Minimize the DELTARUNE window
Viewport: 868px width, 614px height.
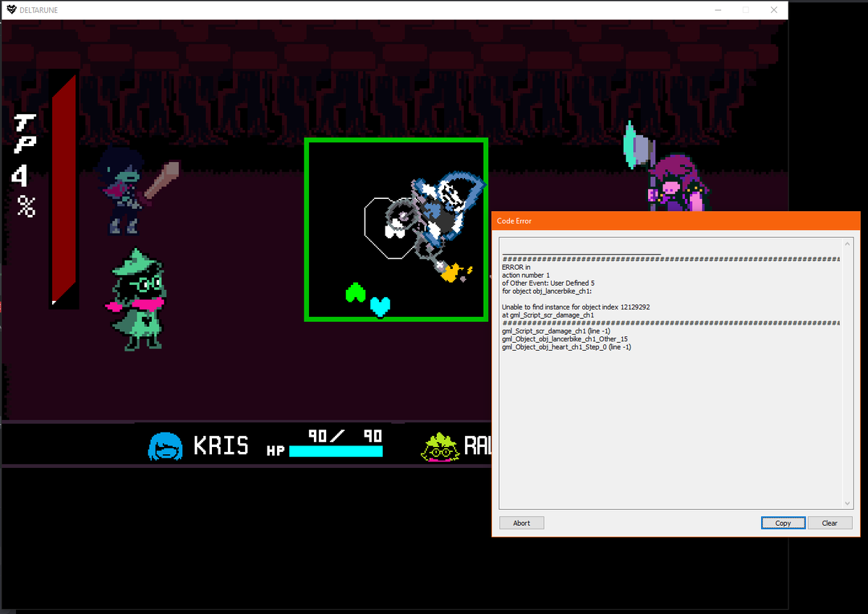click(718, 10)
